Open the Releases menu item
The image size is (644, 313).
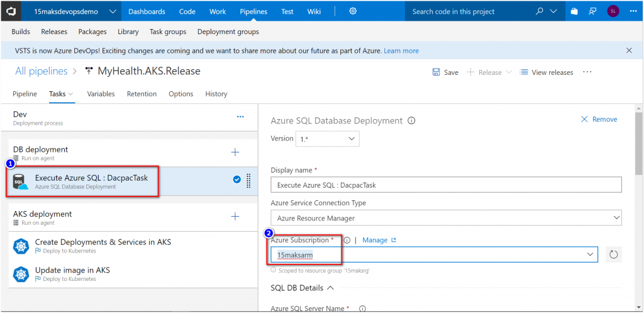coord(54,31)
